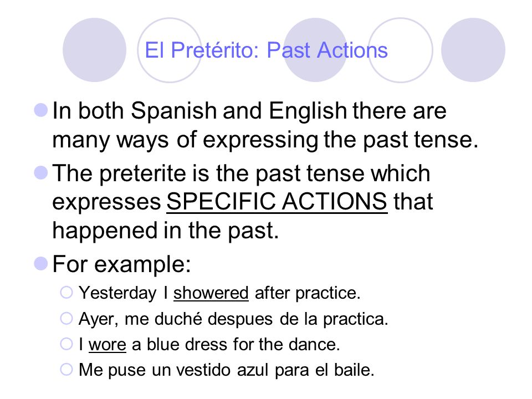Click the outlined circle at the right end of the title
The width and height of the screenshot is (532, 399).
400,50
